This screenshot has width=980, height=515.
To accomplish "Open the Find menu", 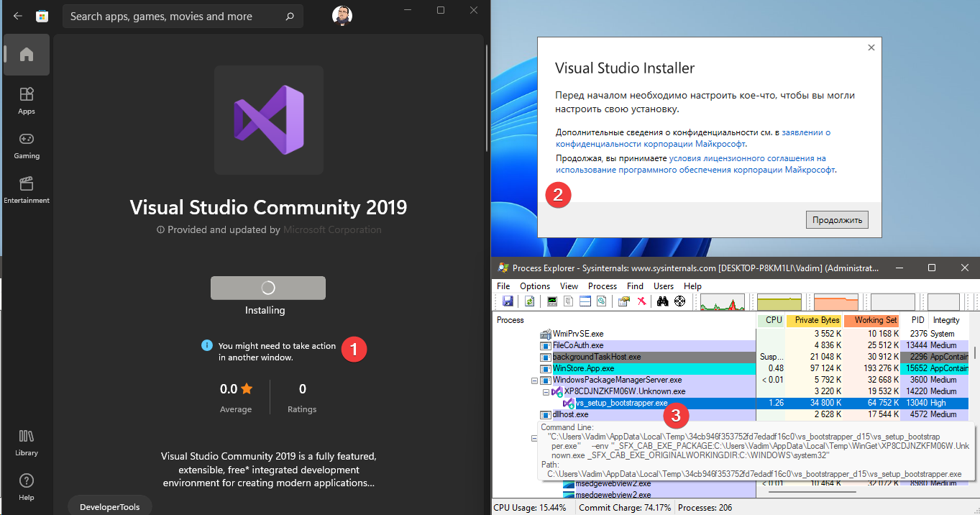I will point(635,286).
